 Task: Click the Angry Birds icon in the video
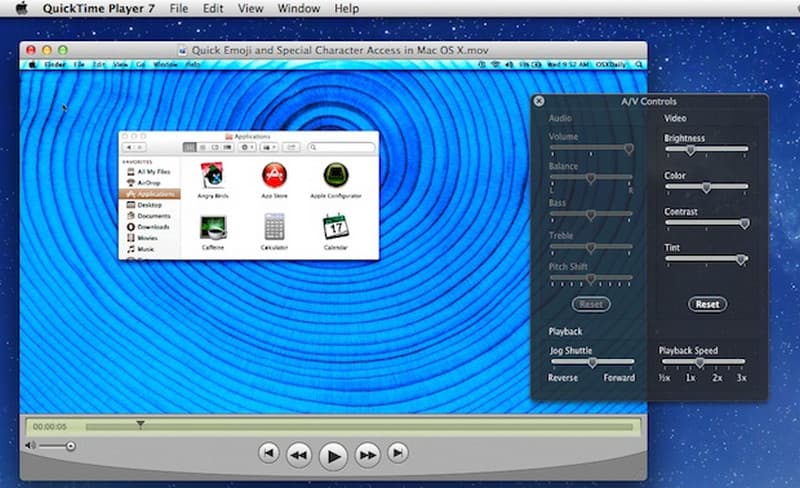(212, 176)
